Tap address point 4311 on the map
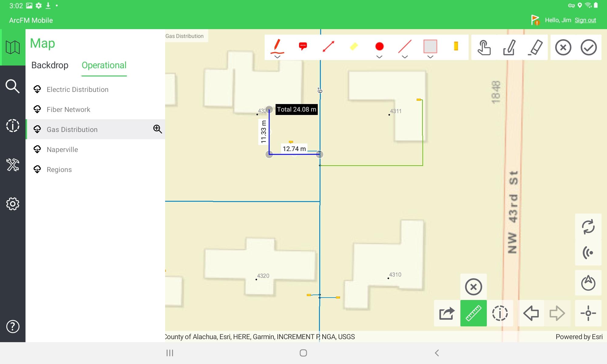607x364 pixels. coord(389,115)
